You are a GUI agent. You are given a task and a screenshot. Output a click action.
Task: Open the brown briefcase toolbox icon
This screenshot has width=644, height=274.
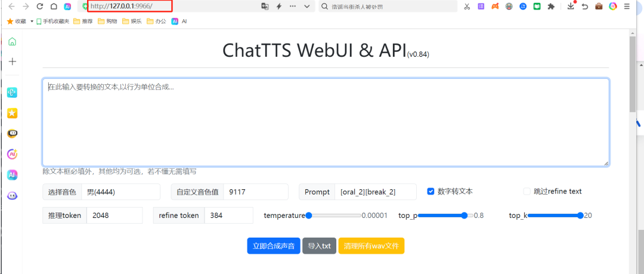599,6
